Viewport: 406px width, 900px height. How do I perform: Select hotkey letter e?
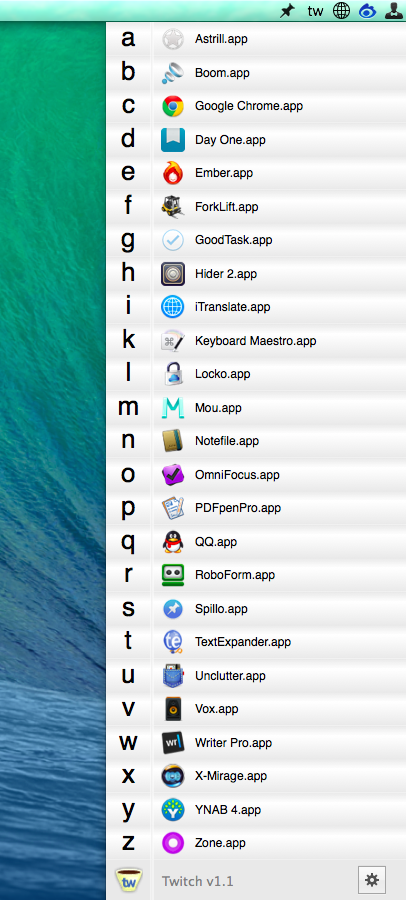(128, 172)
